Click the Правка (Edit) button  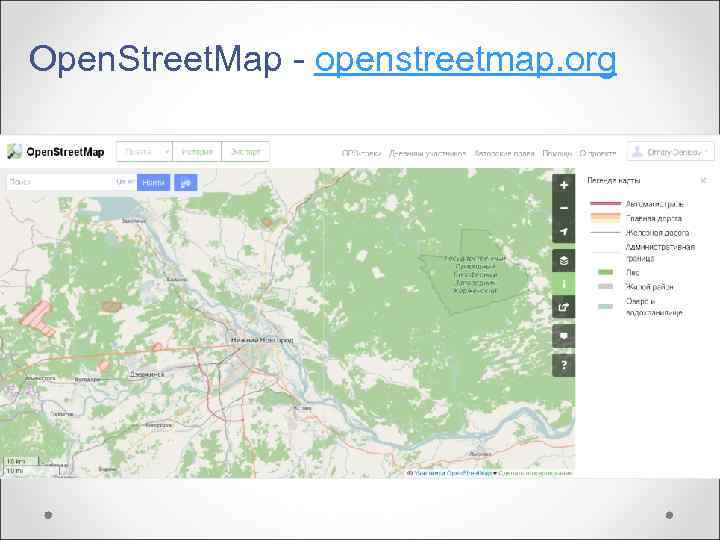coord(139,152)
